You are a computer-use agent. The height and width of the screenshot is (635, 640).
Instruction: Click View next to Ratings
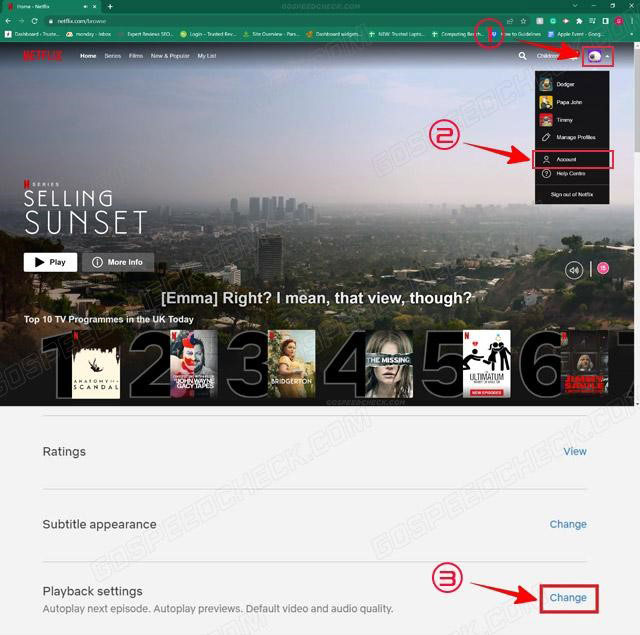(x=575, y=451)
